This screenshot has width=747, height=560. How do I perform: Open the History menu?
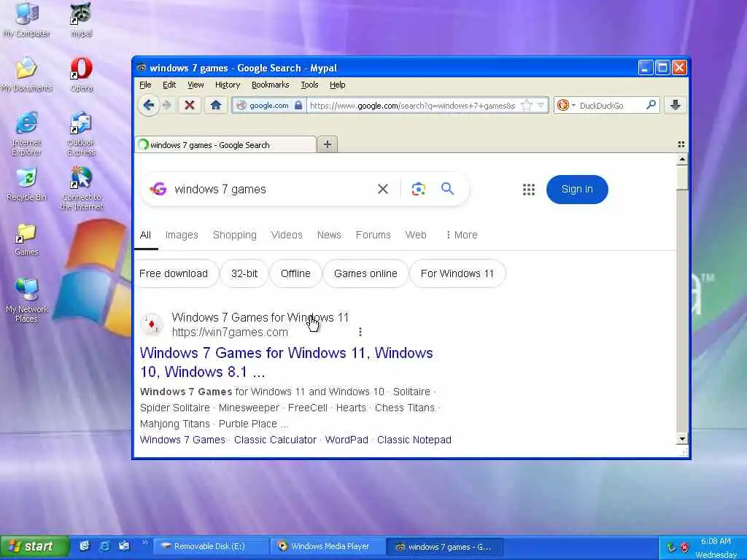[228, 85]
